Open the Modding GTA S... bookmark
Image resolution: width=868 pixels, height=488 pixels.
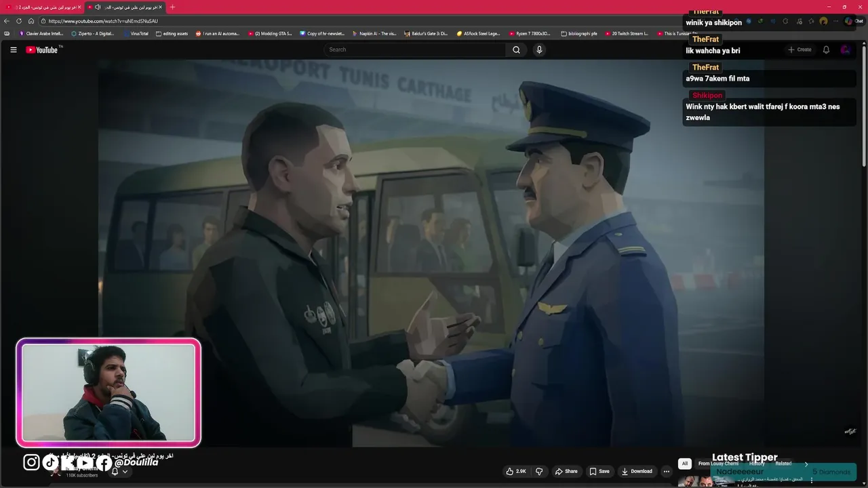(270, 33)
